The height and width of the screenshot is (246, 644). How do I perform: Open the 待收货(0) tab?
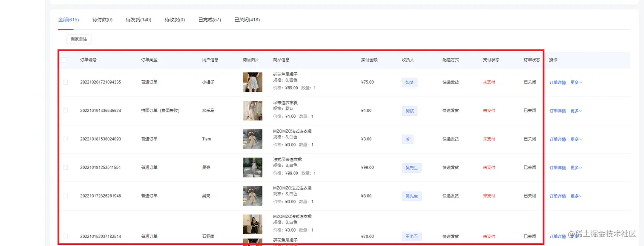[x=175, y=20]
